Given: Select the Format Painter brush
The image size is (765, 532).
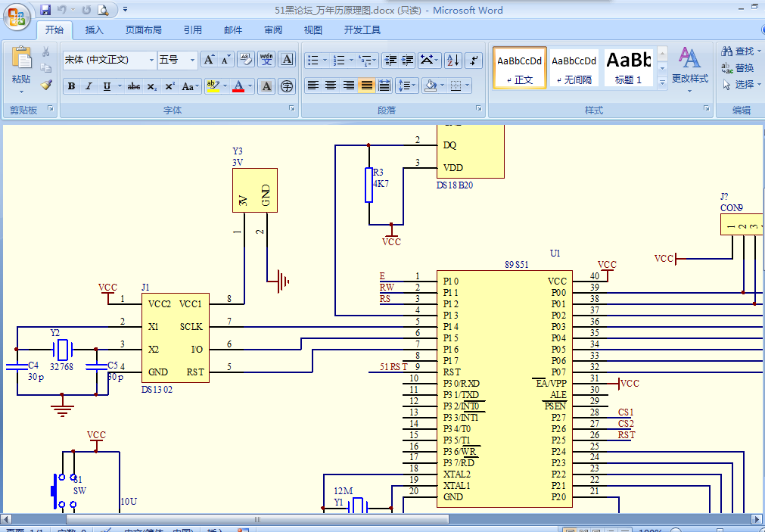Looking at the screenshot, I should pos(46,85).
